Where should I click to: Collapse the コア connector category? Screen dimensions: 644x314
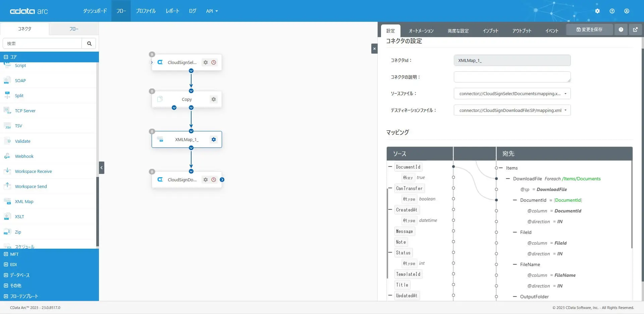coord(6,57)
